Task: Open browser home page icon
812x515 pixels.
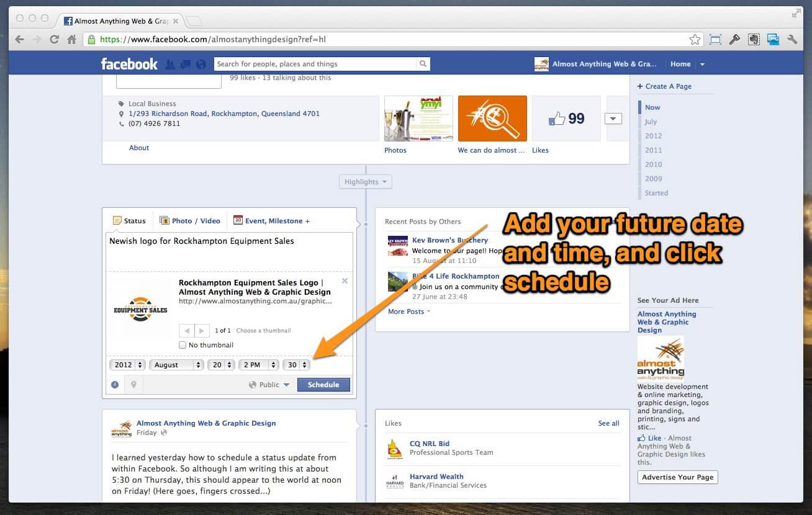Action: click(x=72, y=39)
